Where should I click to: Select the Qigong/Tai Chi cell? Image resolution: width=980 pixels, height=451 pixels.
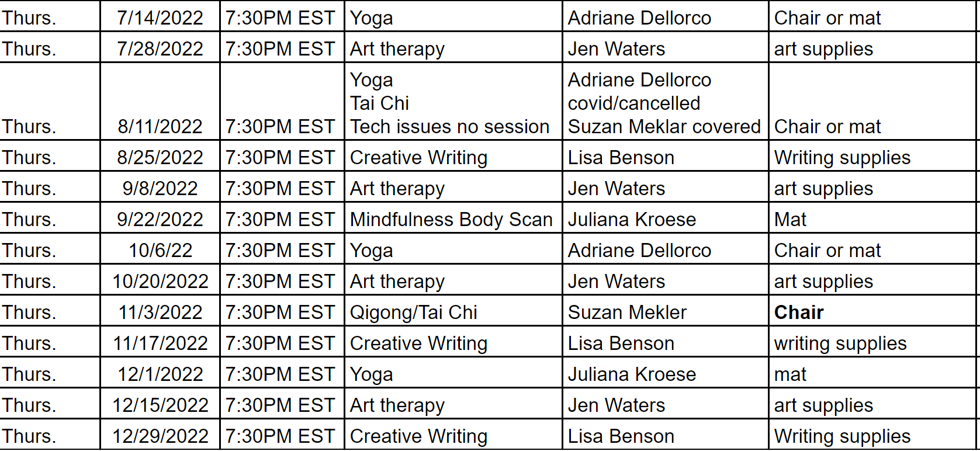pos(414,312)
